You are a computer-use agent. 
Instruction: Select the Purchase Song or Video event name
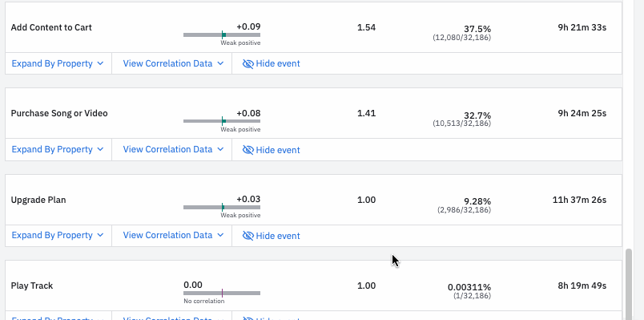(59, 114)
